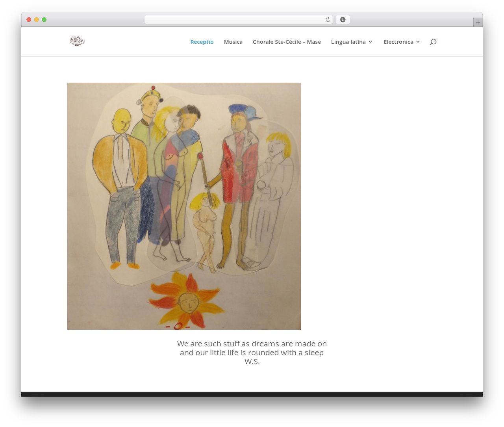The image size is (504, 427).
Task: Click the browser download arrow button
Action: point(343,20)
